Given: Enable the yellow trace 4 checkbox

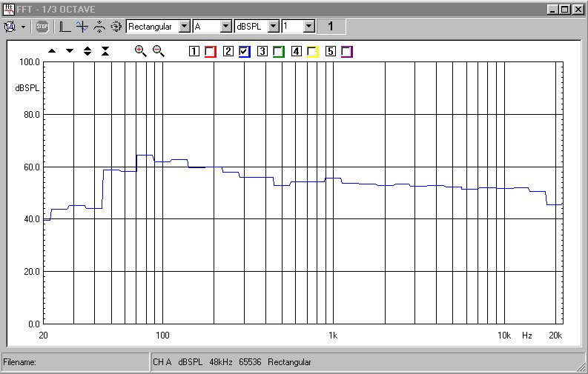Looking at the screenshot, I should pyautogui.click(x=313, y=52).
